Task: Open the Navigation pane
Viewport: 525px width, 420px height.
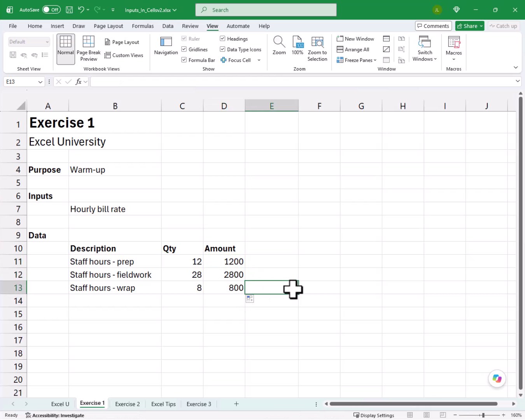Action: tap(166, 46)
